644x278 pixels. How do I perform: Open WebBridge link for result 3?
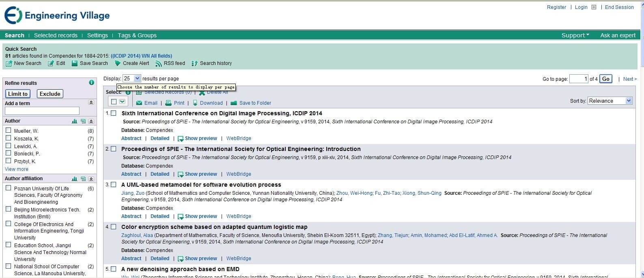[x=239, y=216]
